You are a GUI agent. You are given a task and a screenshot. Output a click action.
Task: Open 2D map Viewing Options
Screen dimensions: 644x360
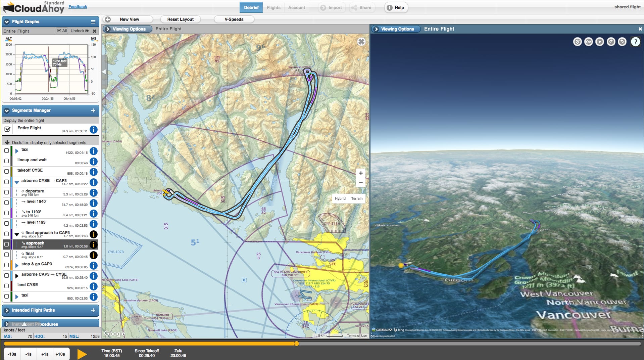tap(127, 29)
